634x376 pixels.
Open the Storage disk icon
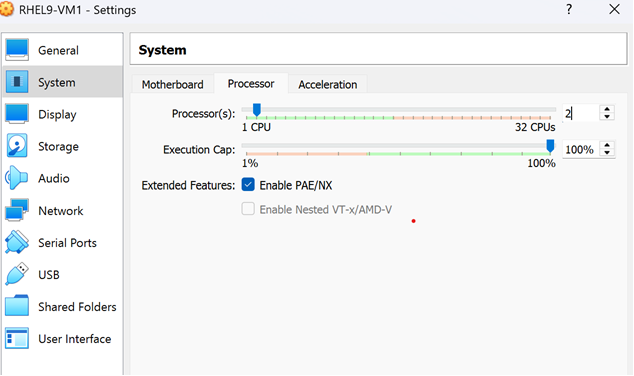(x=17, y=146)
